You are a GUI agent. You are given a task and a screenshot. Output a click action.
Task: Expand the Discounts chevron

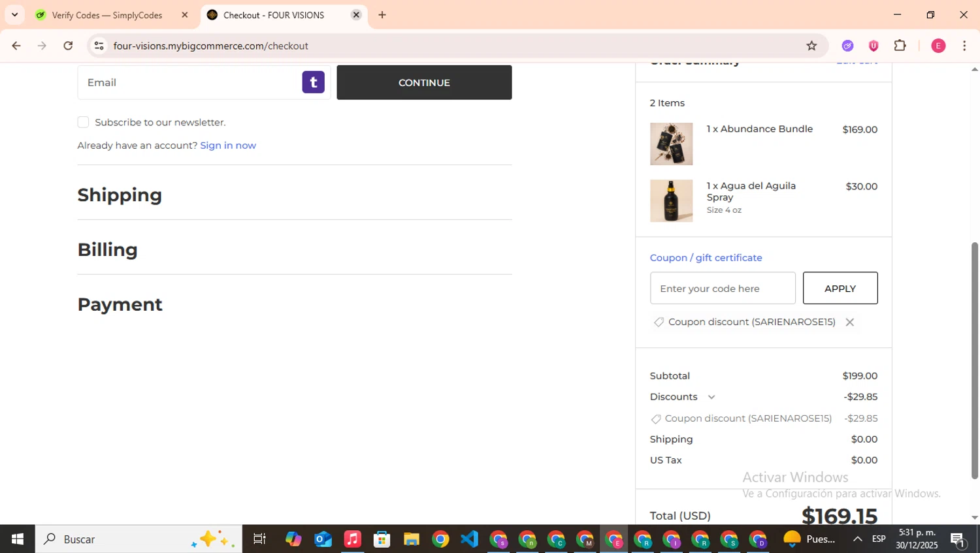[711, 397]
